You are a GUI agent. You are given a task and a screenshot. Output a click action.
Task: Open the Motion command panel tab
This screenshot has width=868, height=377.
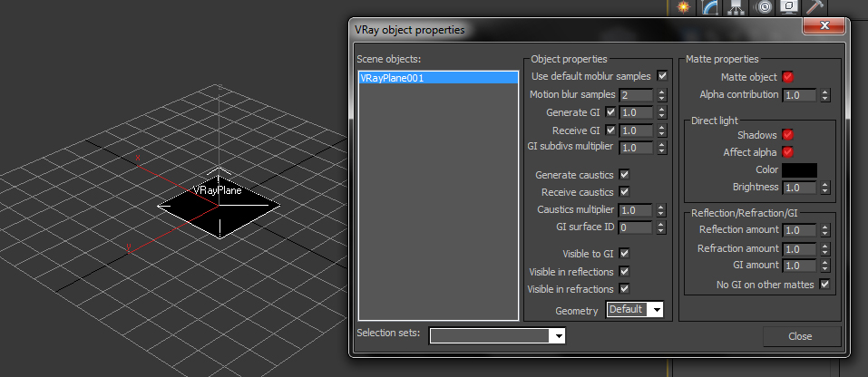tap(764, 7)
